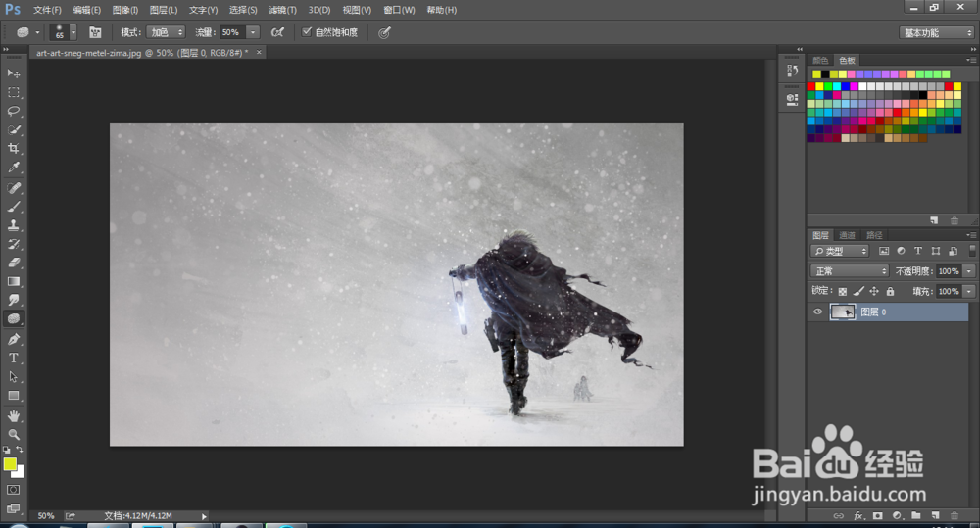Viewport: 980px width, 528px height.
Task: Select the Crop tool
Action: pyautogui.click(x=13, y=149)
